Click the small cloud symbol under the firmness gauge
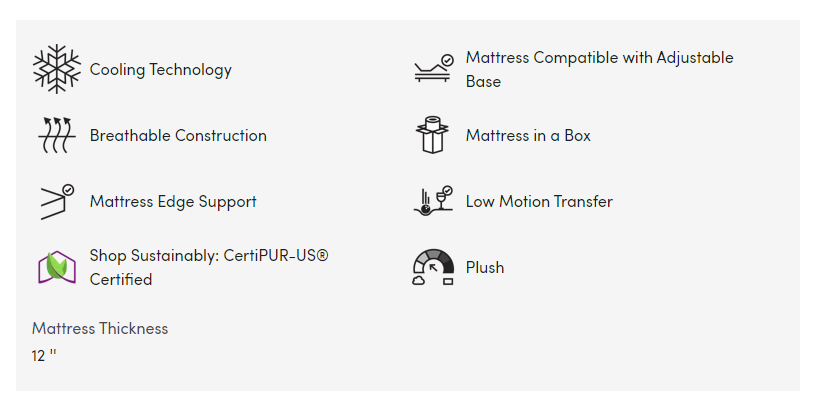 [x=419, y=282]
